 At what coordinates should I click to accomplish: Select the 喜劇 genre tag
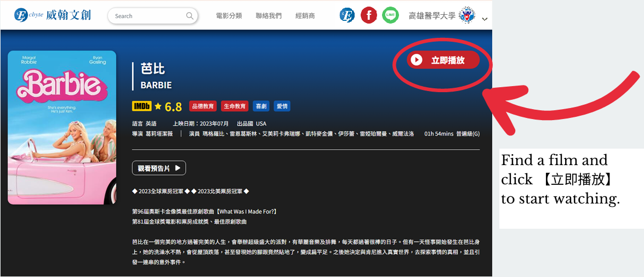click(261, 106)
